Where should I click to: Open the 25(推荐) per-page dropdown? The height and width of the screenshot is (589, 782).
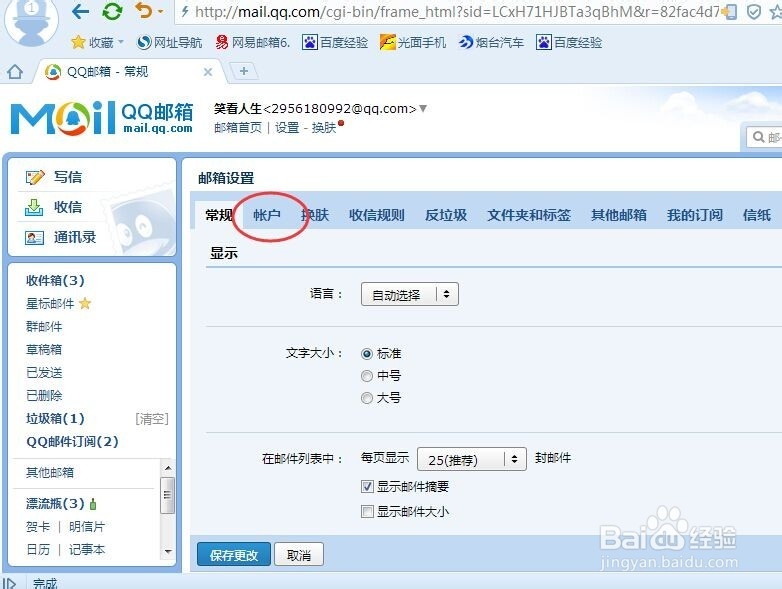click(471, 459)
